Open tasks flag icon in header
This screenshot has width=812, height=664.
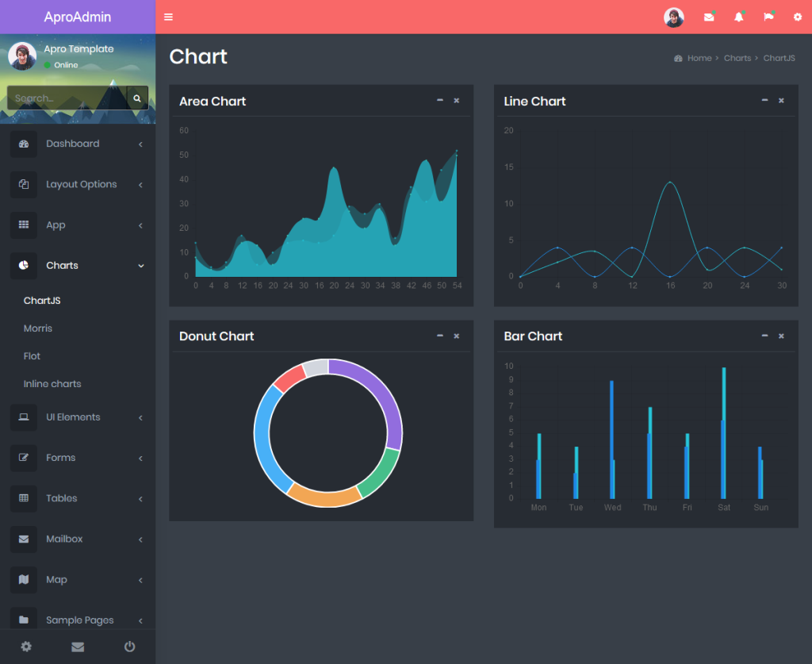pos(768,17)
